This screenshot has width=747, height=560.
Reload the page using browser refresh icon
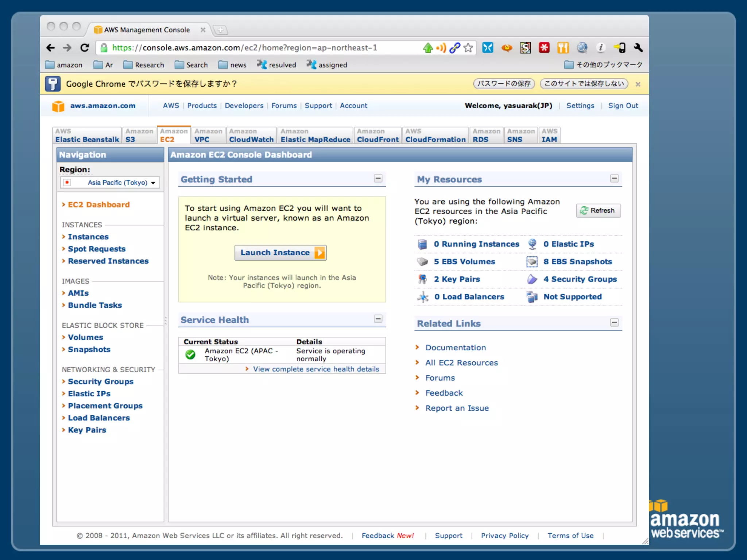click(x=85, y=48)
